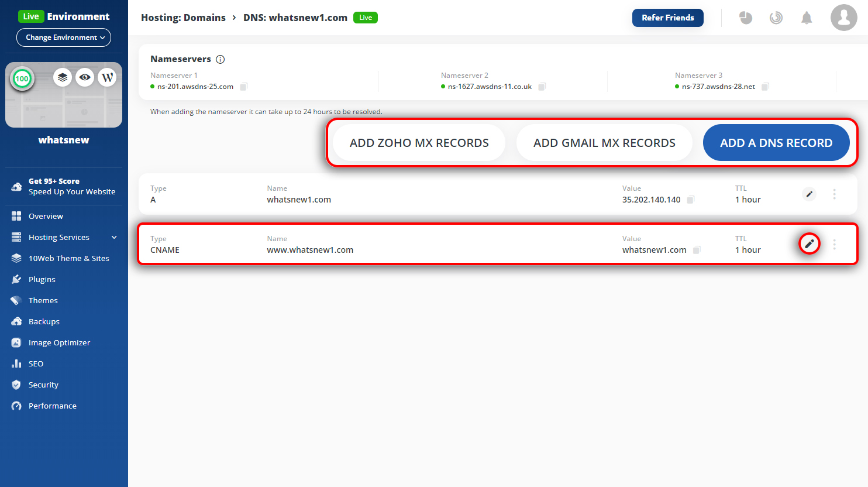Image resolution: width=868 pixels, height=487 pixels.
Task: Click the Performance gauge icon
Action: 16,406
